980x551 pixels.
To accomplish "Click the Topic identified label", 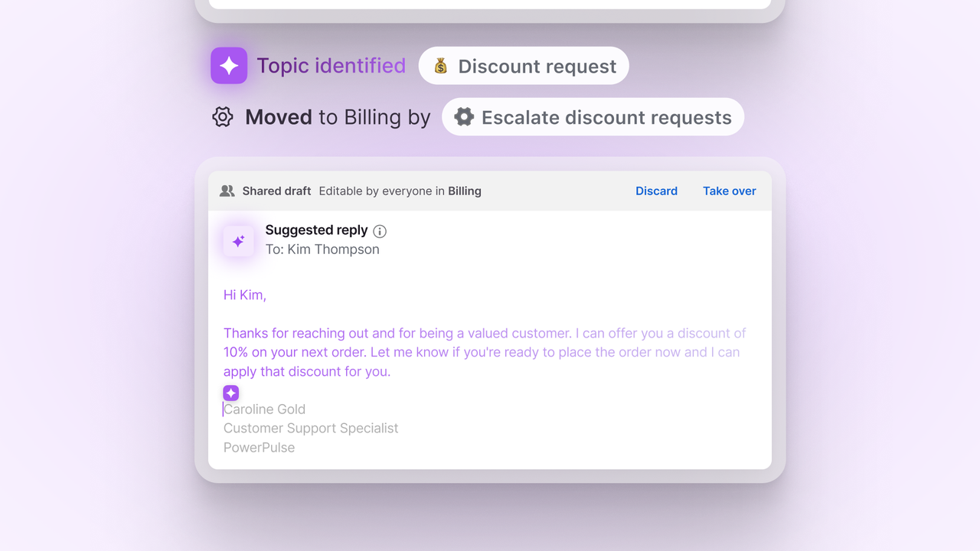I will [x=331, y=66].
